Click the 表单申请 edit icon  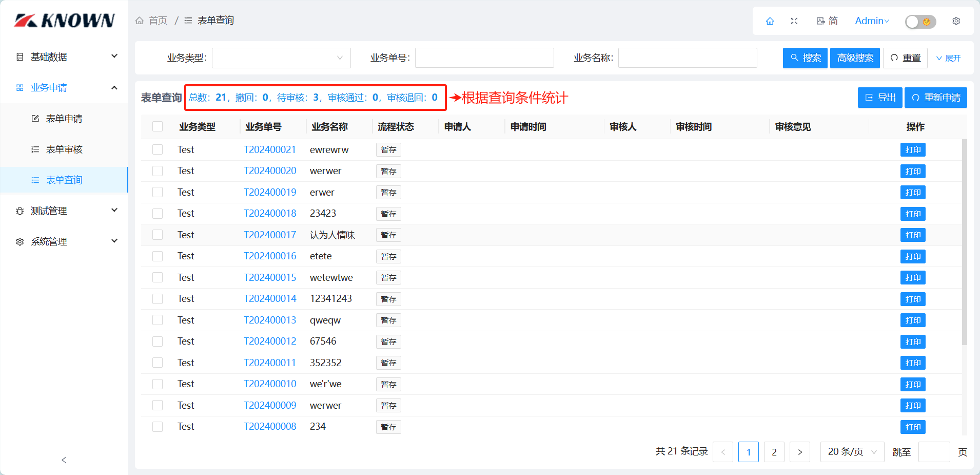point(35,118)
